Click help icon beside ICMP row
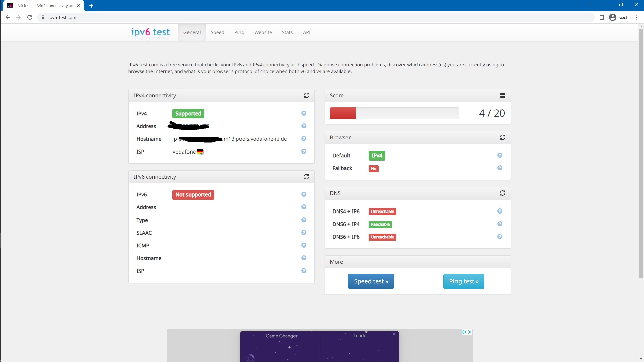The image size is (644, 362). pyautogui.click(x=304, y=245)
